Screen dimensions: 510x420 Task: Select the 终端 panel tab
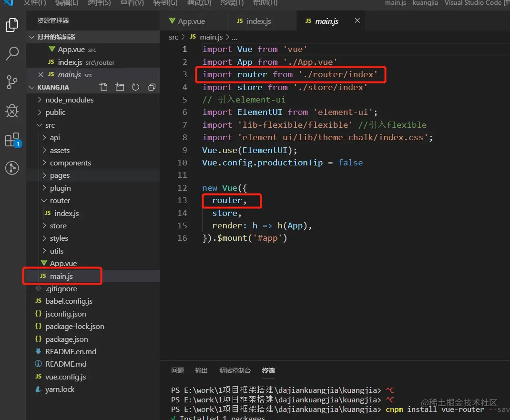[268, 370]
